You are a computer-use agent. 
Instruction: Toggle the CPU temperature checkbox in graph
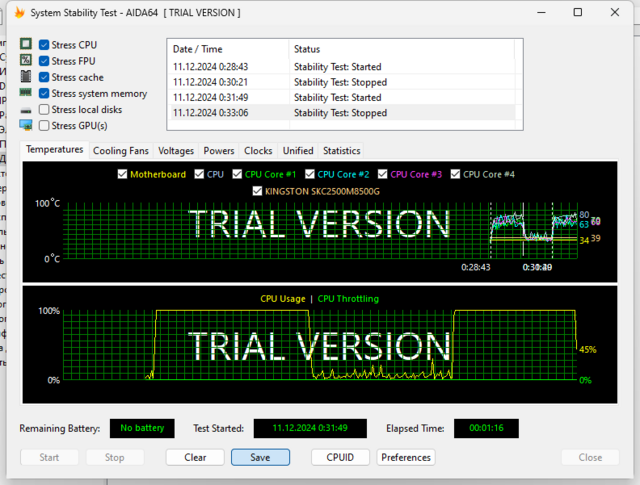tap(199, 174)
